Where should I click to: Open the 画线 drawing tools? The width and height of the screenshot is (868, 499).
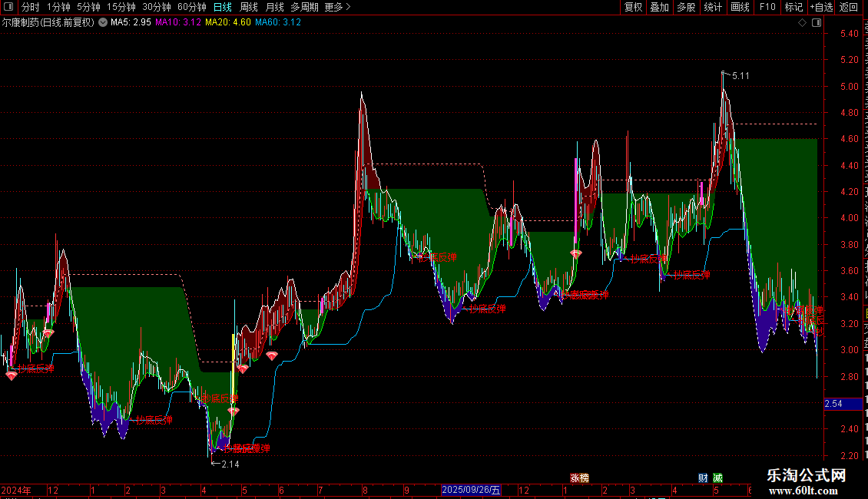coord(740,7)
